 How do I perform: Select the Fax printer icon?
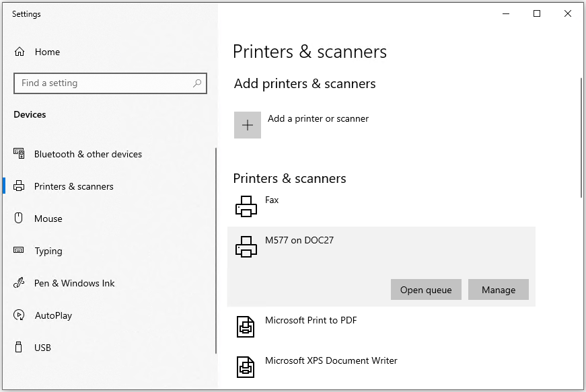coord(246,206)
